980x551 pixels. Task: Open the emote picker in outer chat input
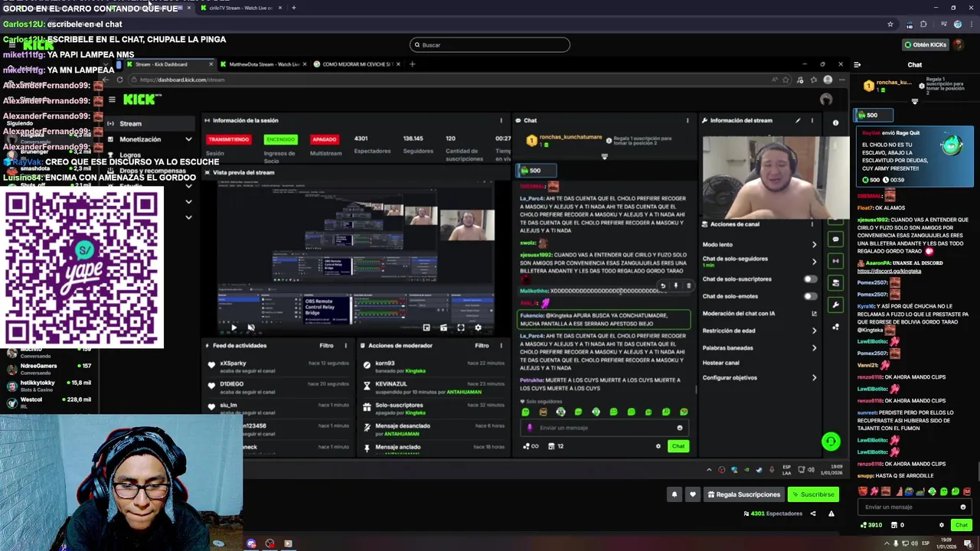963,507
